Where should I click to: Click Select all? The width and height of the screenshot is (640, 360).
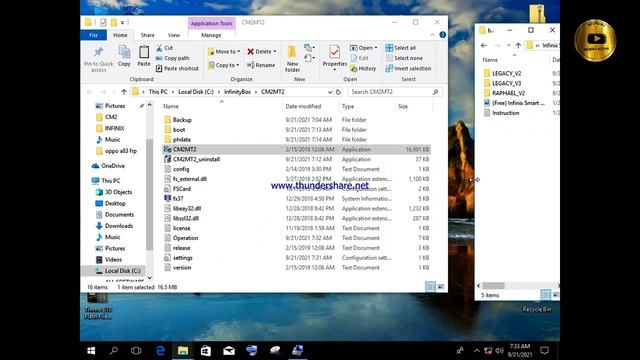401,48
